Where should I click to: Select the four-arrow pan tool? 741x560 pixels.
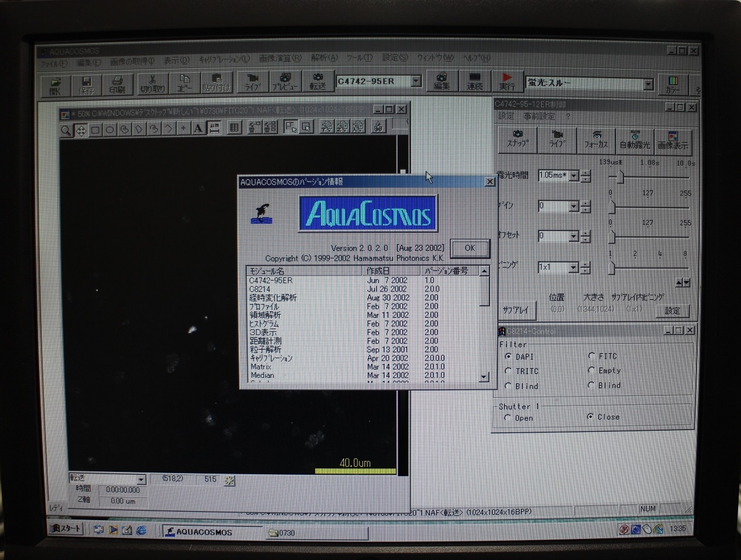coord(81,130)
